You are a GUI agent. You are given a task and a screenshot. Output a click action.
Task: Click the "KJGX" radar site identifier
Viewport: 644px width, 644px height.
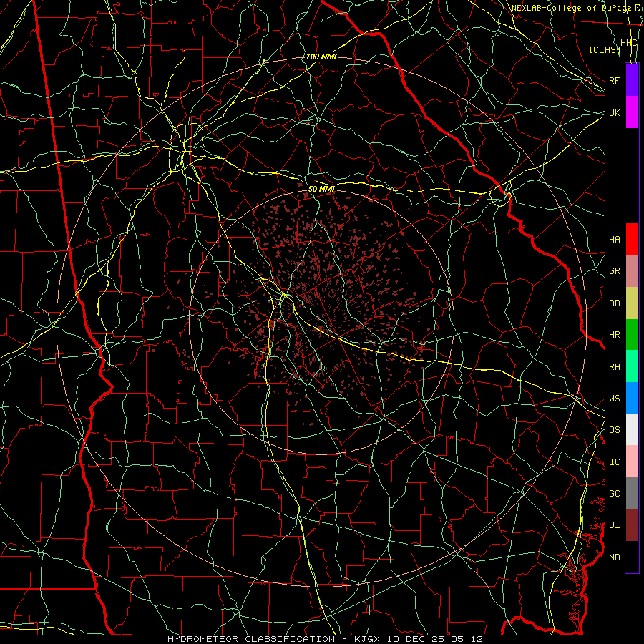(x=367, y=639)
